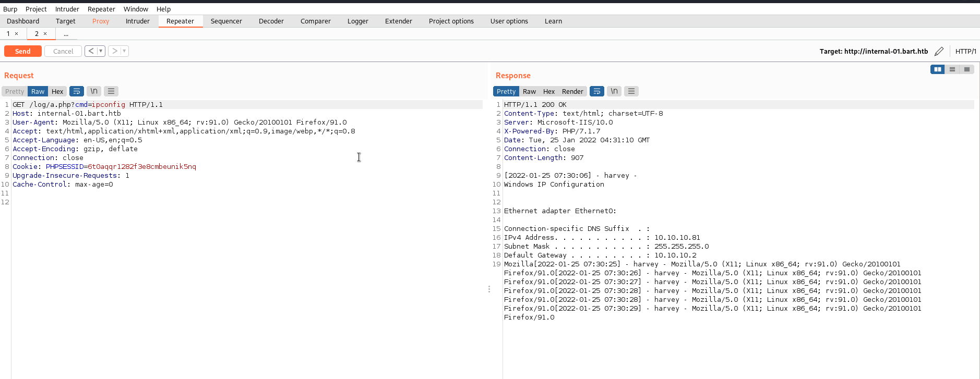Toggle \n non-printable chars in Response panel
The image size is (980, 379).
pos(614,91)
